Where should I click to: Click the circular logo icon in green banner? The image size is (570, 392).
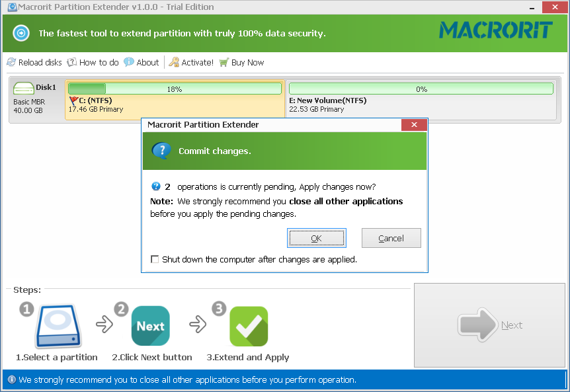pos(21,33)
